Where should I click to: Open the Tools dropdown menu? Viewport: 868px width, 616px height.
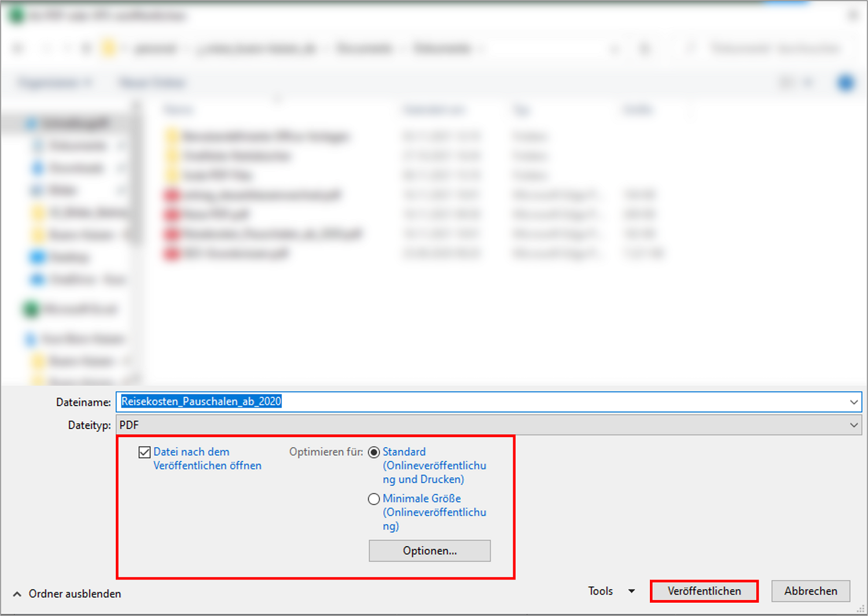tap(612, 591)
